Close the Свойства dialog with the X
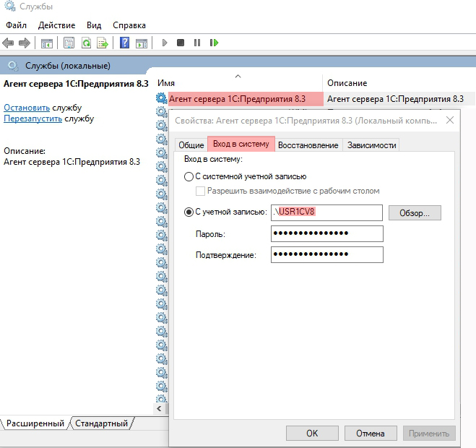476x448 pixels. [x=450, y=120]
